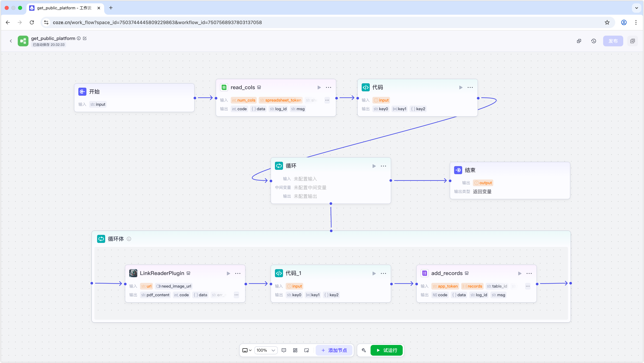Screen dimensions: 644x363
Task: Open the 100% zoom level dropdown
Action: (266, 350)
